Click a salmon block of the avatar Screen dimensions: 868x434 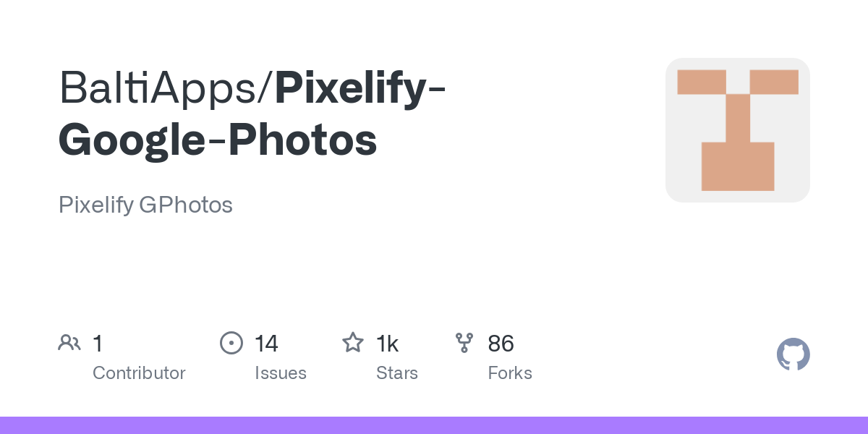pyautogui.click(x=738, y=166)
